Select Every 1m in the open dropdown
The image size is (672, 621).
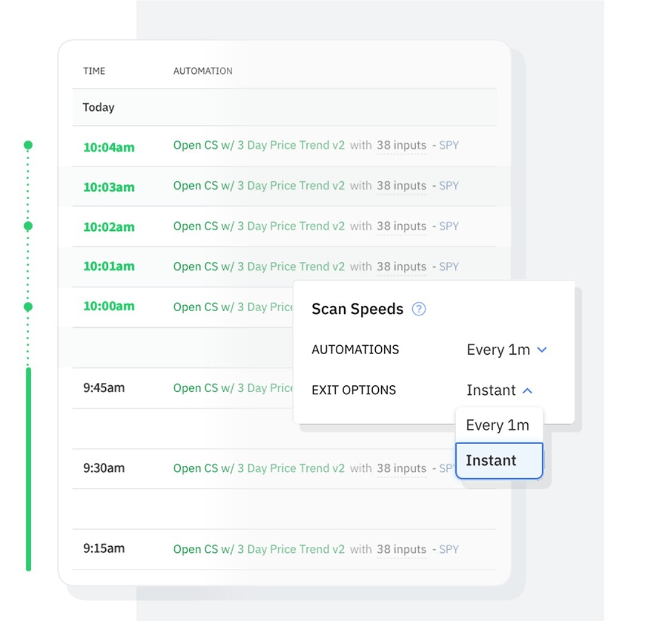pos(498,425)
